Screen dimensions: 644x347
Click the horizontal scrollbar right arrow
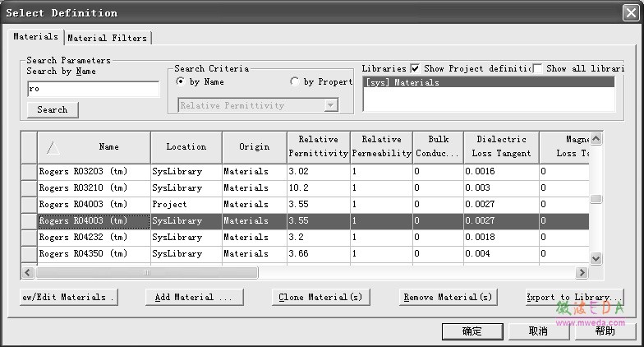(582, 272)
